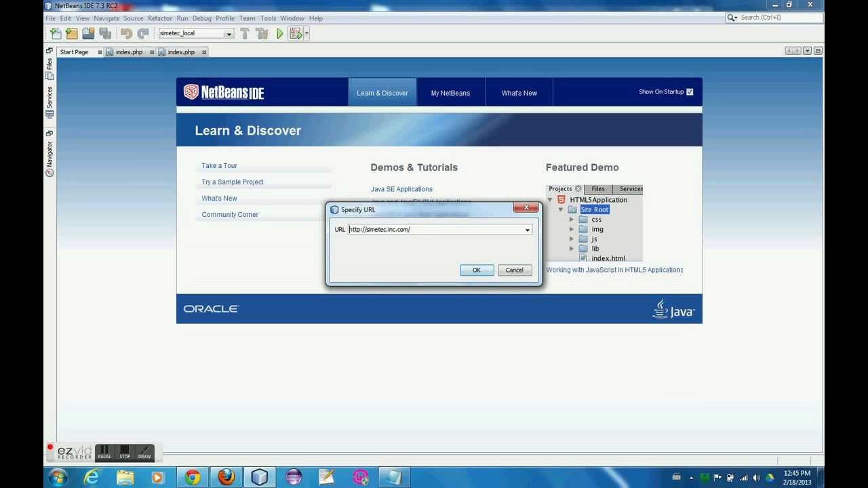Click the Build Project hammer icon

pyautogui.click(x=245, y=33)
